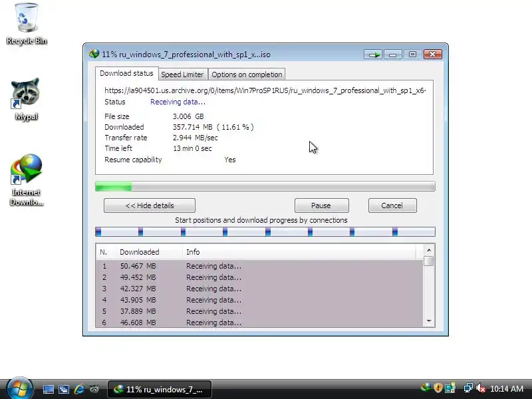Image resolution: width=532 pixels, height=399 pixels.
Task: Click the IDM icon in window title
Action: click(x=94, y=55)
